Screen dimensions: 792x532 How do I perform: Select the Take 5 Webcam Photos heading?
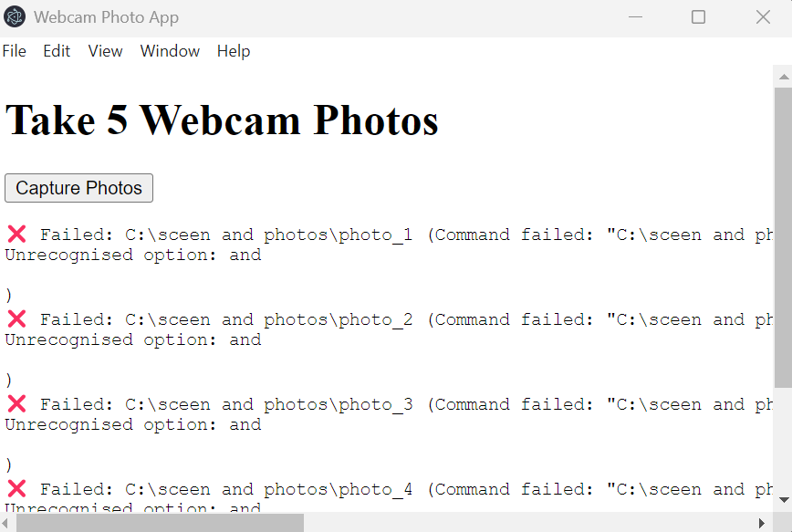pos(222,120)
